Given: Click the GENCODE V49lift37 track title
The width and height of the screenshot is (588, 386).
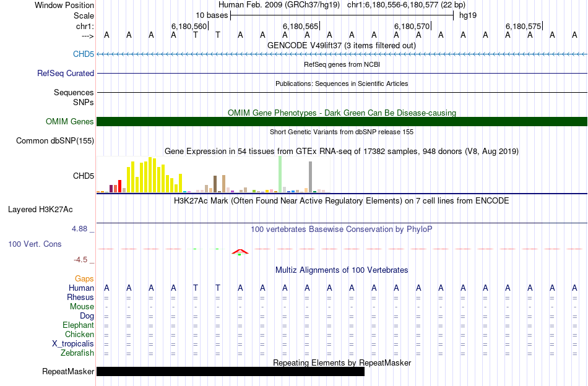Looking at the screenshot, I should (x=341, y=45).
